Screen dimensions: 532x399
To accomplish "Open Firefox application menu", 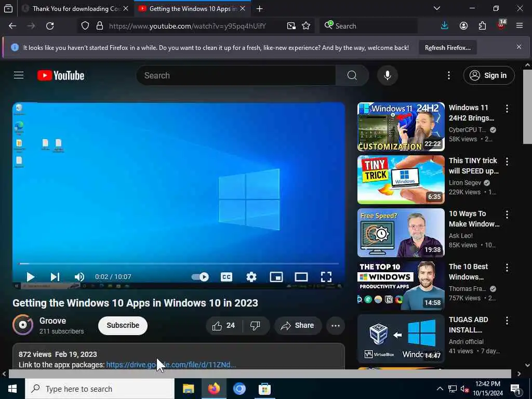I will click(520, 26).
